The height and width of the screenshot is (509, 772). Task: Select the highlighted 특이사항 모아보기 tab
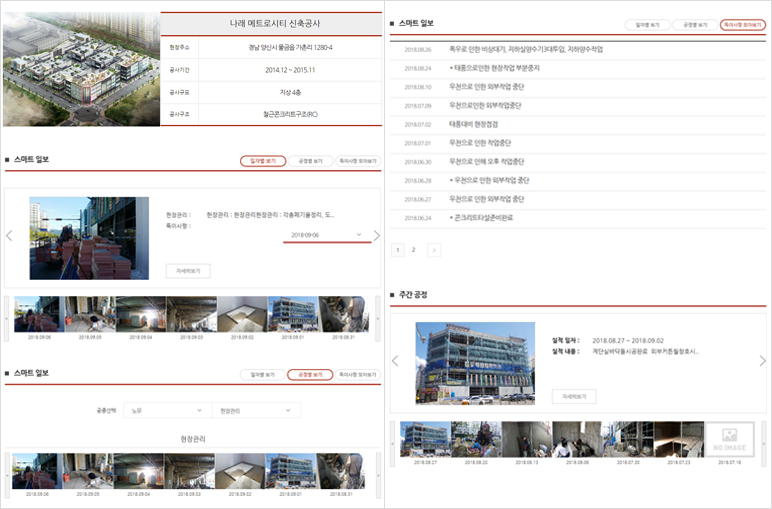click(x=742, y=25)
